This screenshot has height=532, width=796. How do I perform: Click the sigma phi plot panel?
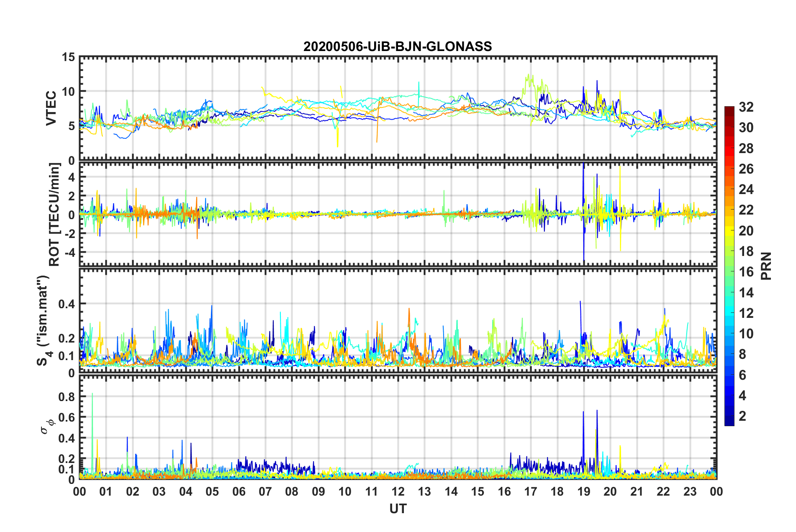coord(398,427)
